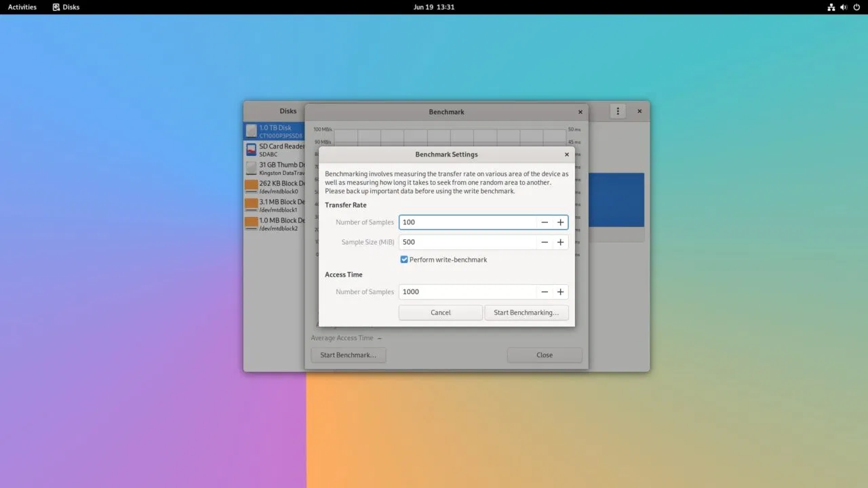The image size is (868, 488).
Task: Increase Transfer Rate number of samples
Action: point(560,222)
